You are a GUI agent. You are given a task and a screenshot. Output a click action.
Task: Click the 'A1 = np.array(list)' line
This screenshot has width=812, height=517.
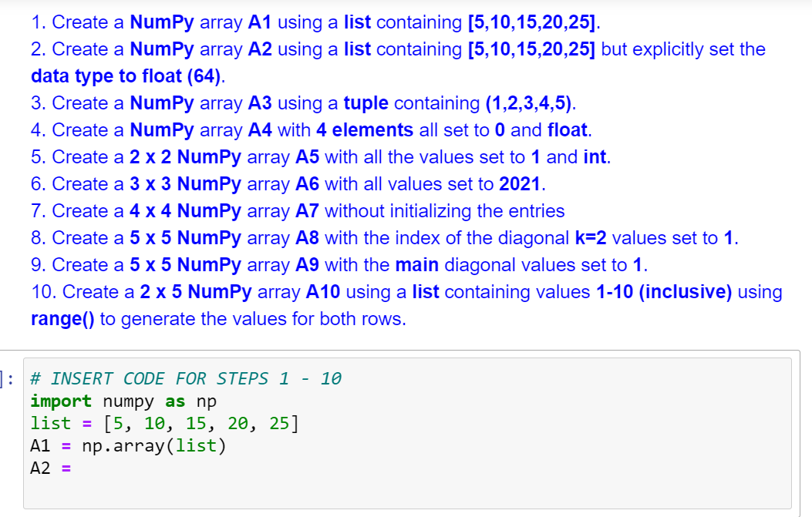(129, 445)
